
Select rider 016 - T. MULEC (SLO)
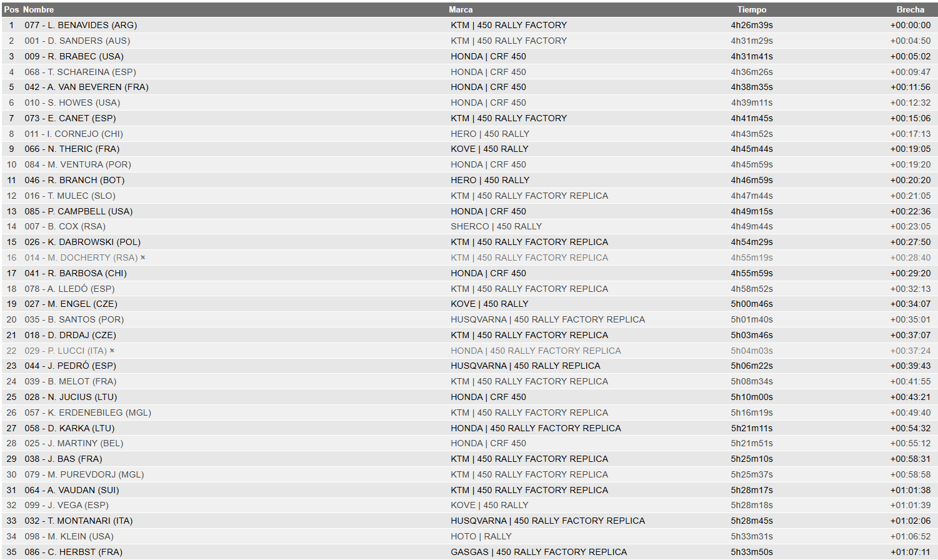pos(70,196)
